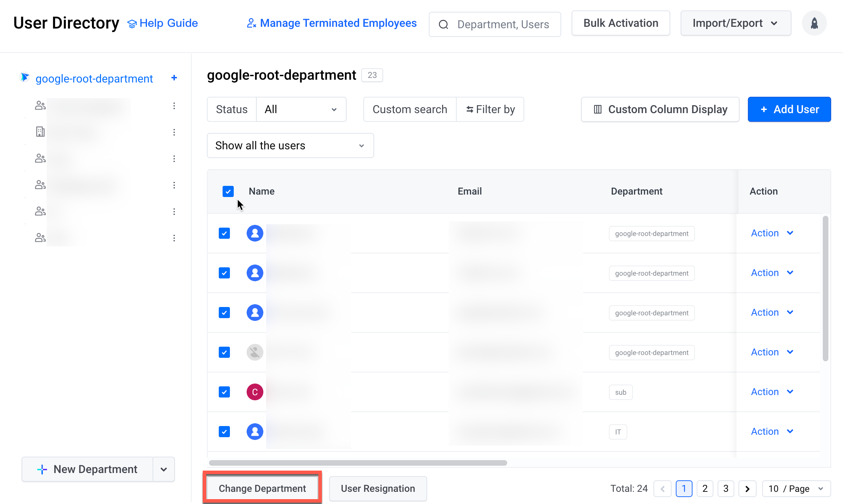Click the filter sliders icon beside Filter by
This screenshot has height=504, width=843.
pyautogui.click(x=470, y=109)
